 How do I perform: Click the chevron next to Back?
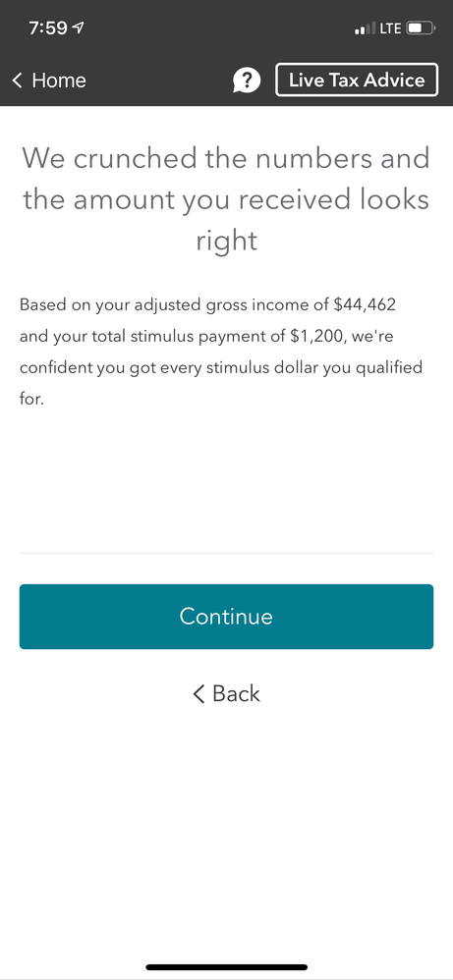(x=198, y=693)
